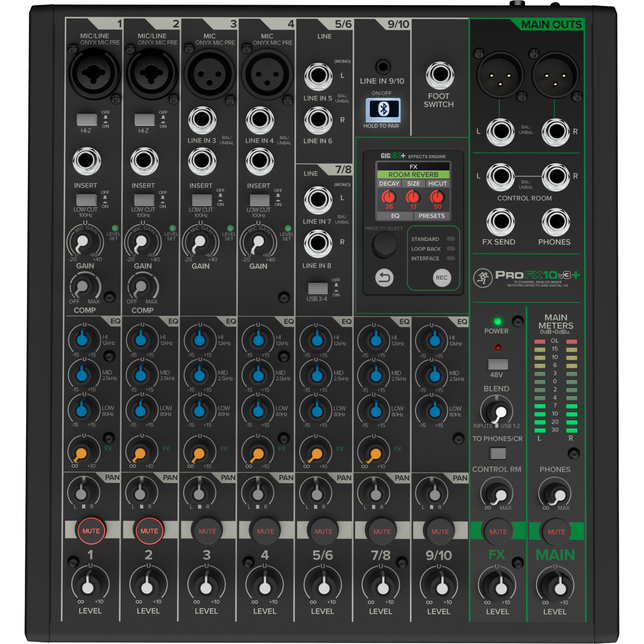Enable LOW CUT on channel 3
The width and height of the screenshot is (644, 644).
pos(201,200)
